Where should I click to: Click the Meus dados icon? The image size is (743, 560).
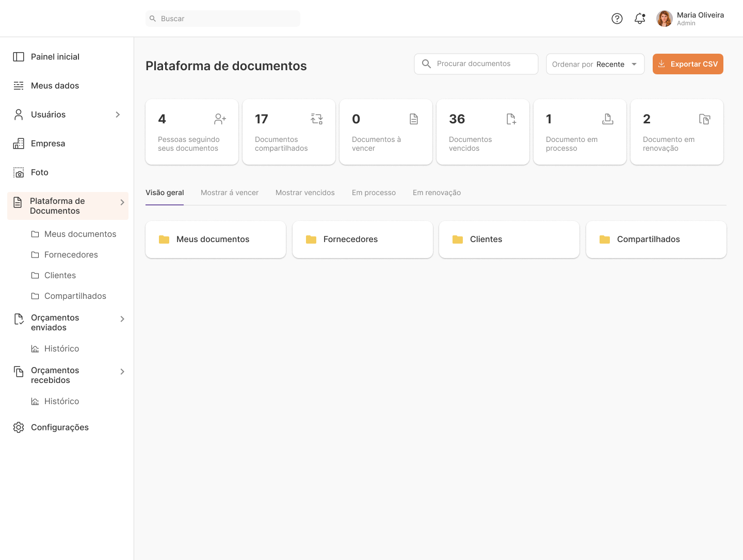pyautogui.click(x=19, y=86)
